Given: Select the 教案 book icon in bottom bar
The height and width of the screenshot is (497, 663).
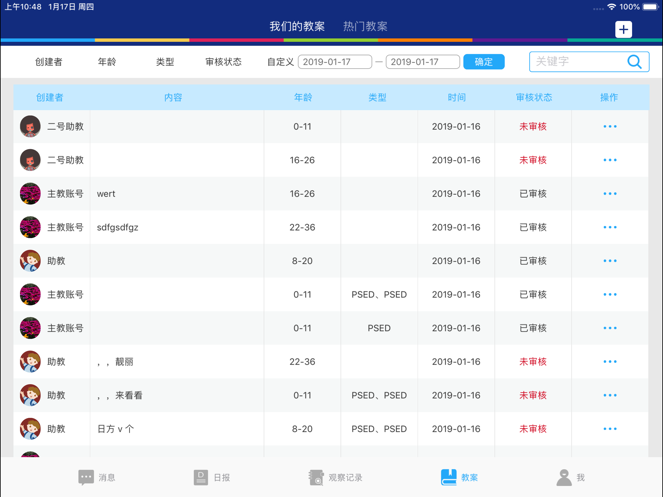Looking at the screenshot, I should (449, 478).
